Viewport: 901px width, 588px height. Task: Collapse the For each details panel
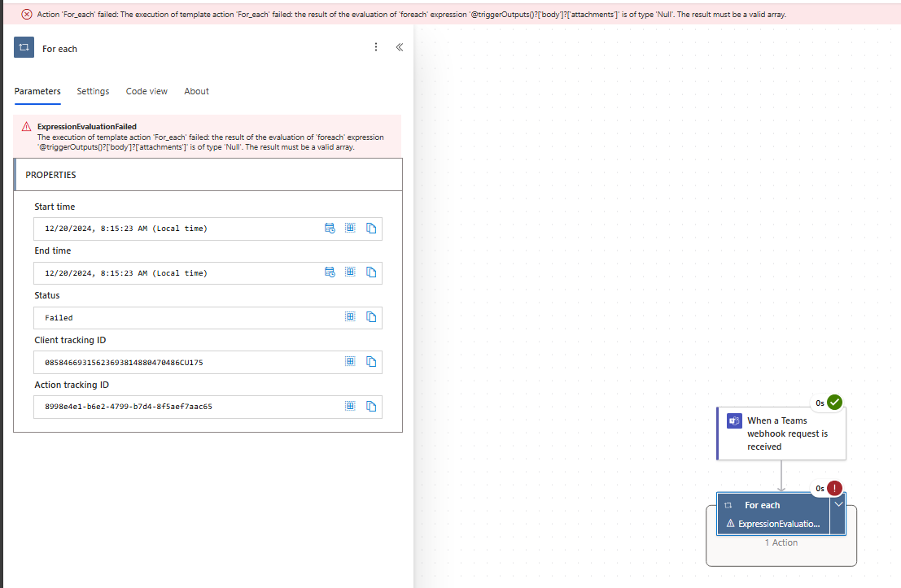point(400,47)
